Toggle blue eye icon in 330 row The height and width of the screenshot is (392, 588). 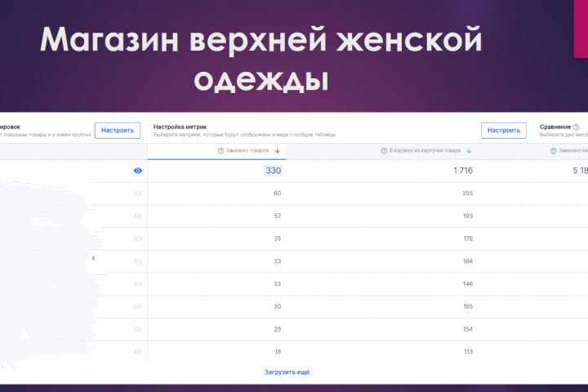[138, 171]
